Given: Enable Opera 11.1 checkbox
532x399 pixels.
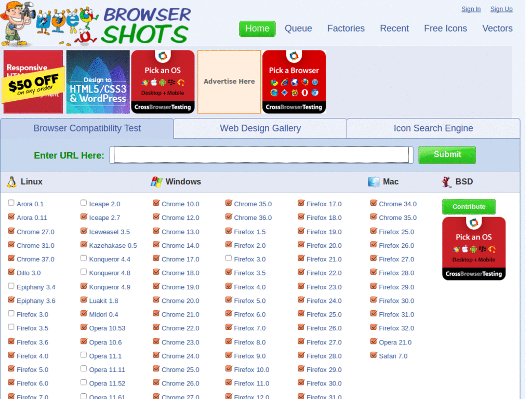Looking at the screenshot, I should (x=84, y=355).
